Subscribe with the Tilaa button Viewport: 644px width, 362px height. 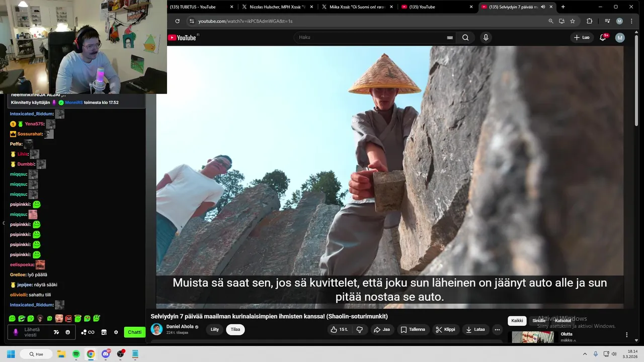coord(235,330)
